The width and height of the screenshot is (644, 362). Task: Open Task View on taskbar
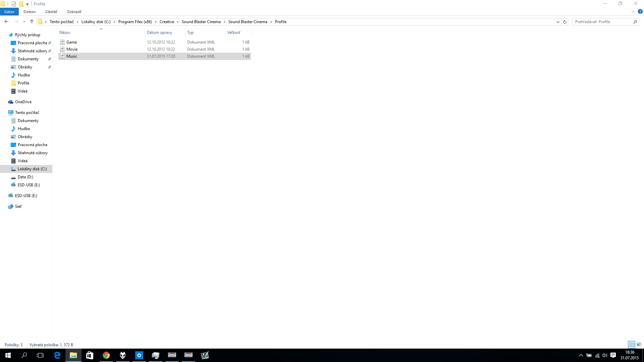pos(40,355)
